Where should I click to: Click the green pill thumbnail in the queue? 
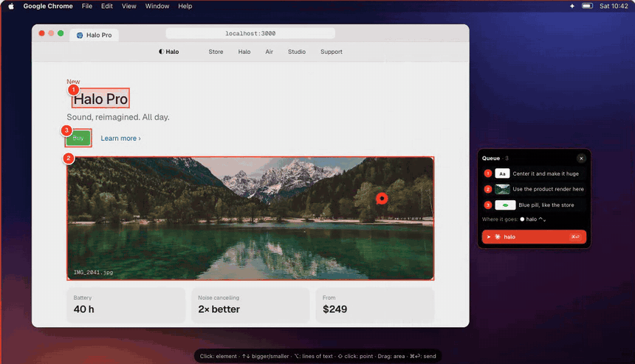[x=505, y=205]
